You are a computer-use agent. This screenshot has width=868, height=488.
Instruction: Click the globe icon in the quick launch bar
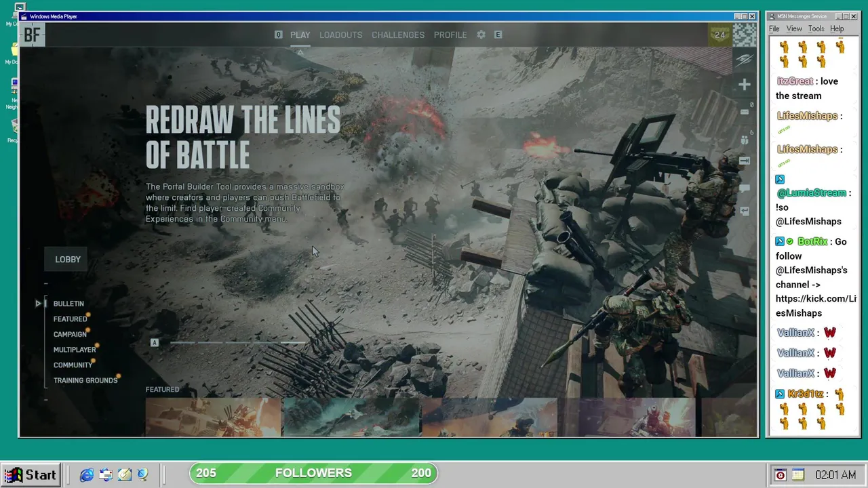(142, 474)
